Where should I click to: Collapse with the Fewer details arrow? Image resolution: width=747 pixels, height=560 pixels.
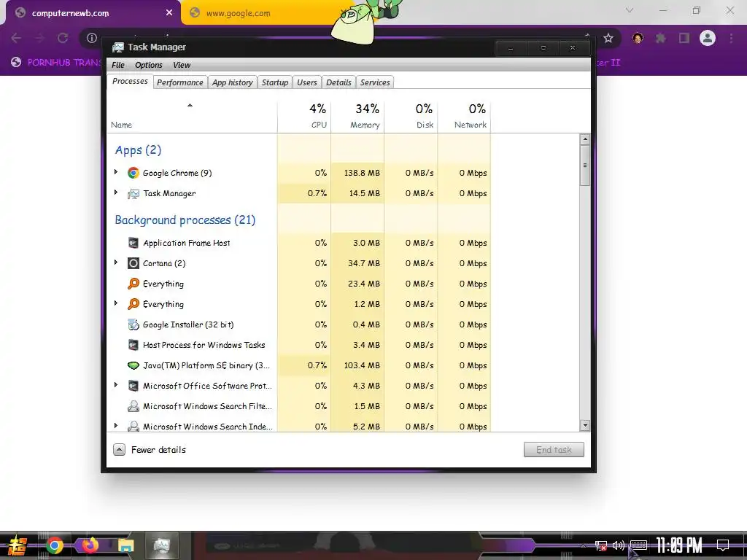coord(119,449)
